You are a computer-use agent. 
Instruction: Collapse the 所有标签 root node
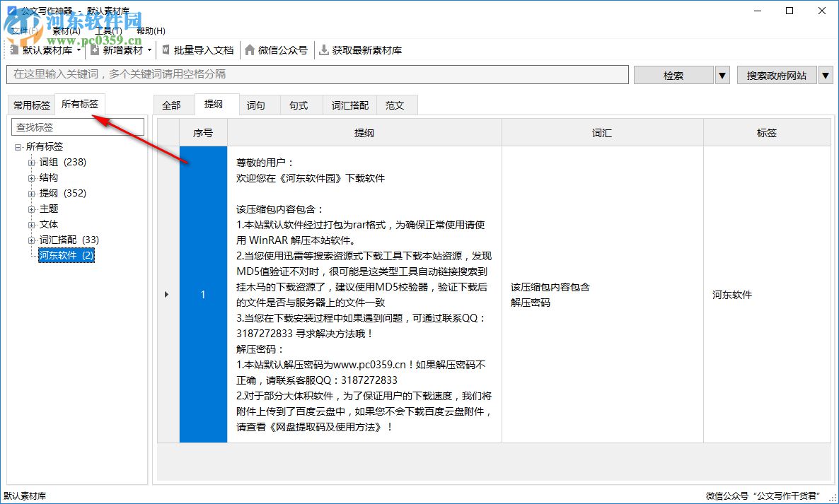point(18,147)
